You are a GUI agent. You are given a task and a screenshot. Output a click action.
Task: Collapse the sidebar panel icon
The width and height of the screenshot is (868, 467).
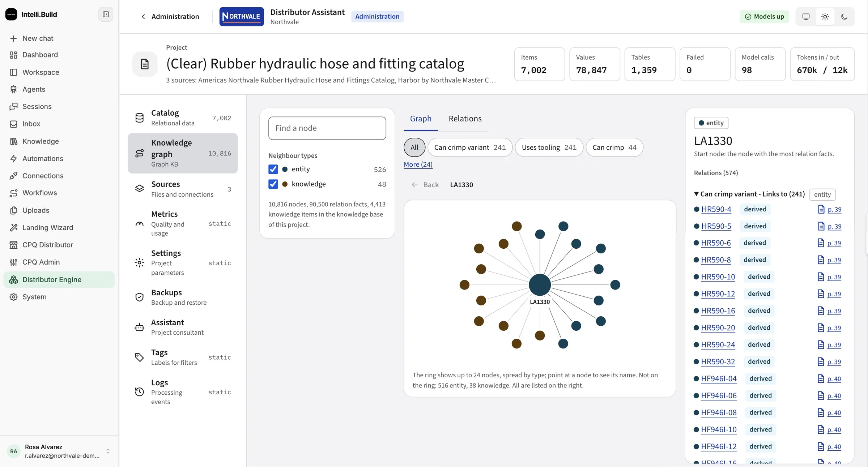(x=106, y=14)
